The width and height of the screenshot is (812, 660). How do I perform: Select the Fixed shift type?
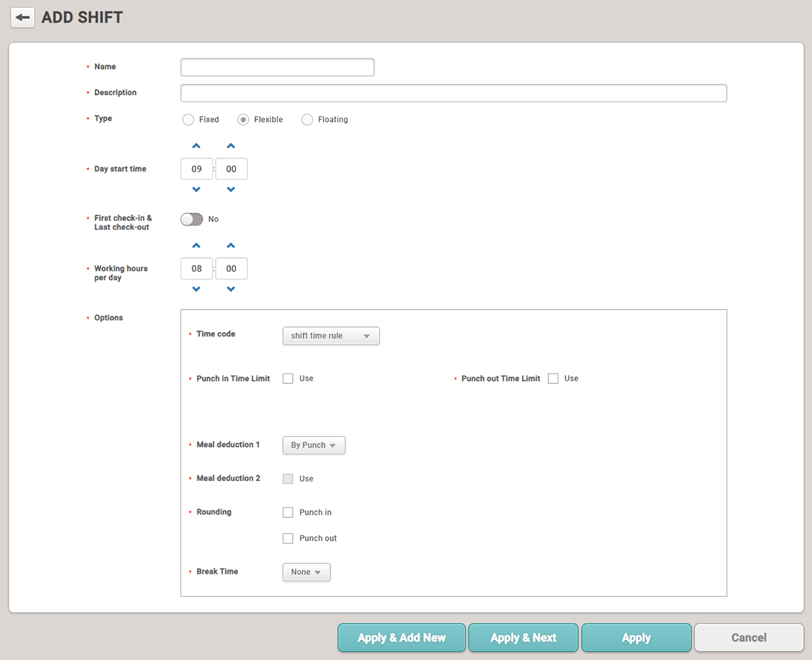[188, 120]
